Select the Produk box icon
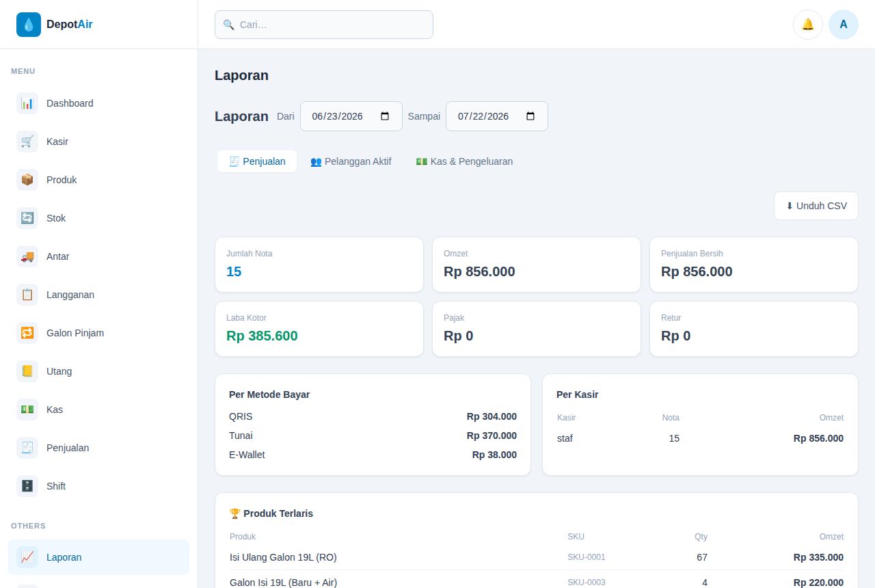This screenshot has height=588, width=875. click(27, 180)
